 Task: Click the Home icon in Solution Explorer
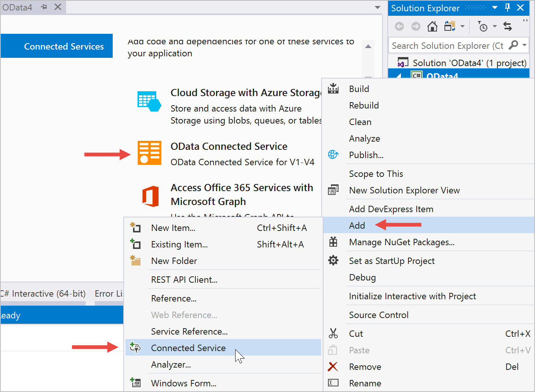432,26
